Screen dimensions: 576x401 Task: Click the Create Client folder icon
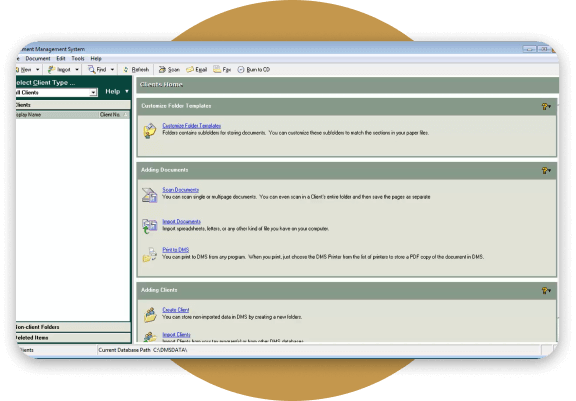tap(150, 315)
